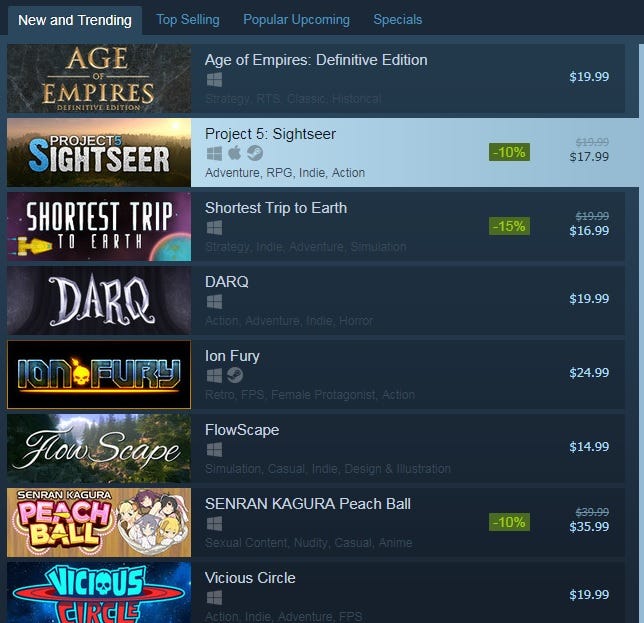Click the Windows icon under FlowScape

pos(214,450)
